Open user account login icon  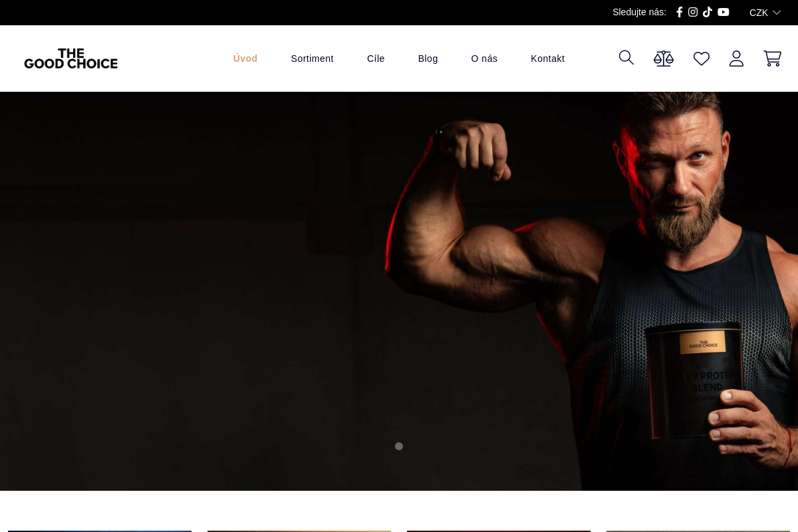click(736, 59)
